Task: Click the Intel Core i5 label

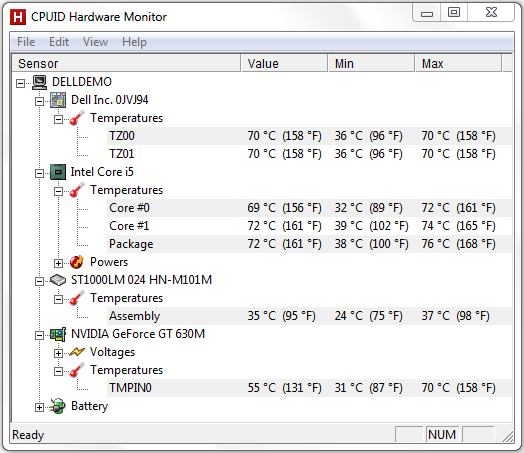Action: [102, 172]
